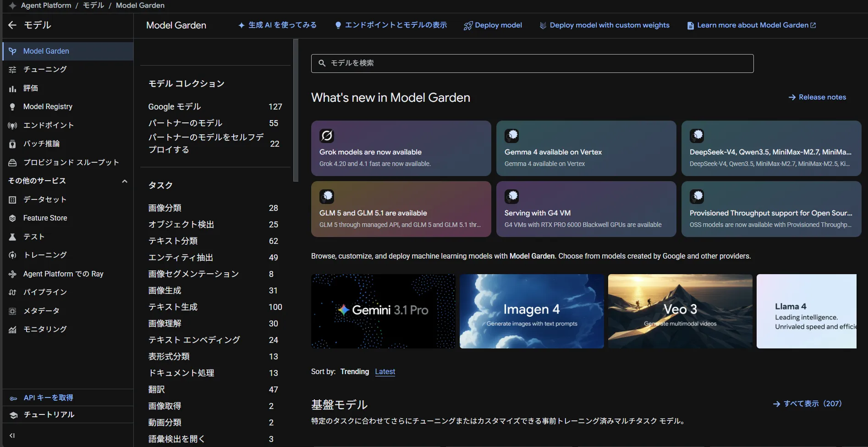The image size is (868, 447).
Task: Click the メタデータ icon in sidebar
Action: (x=12, y=311)
